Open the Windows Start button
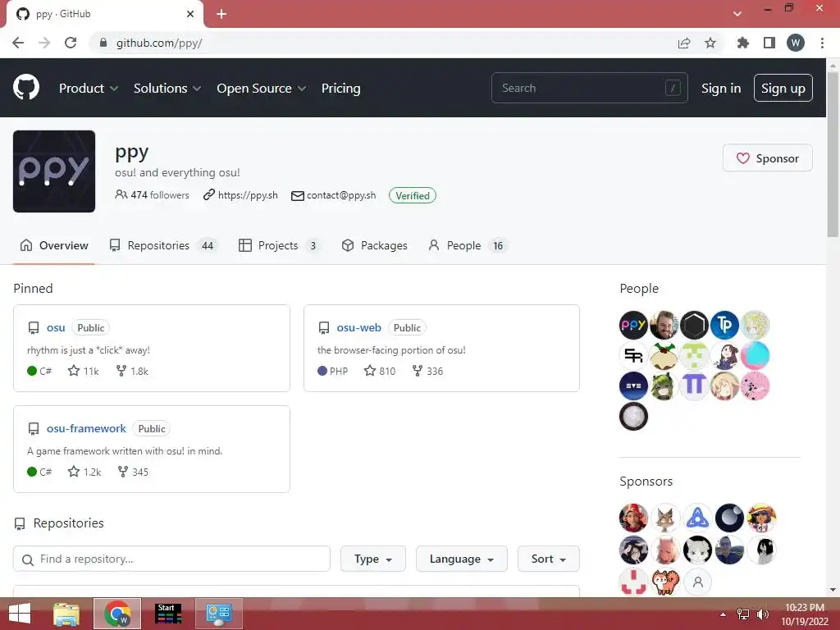Viewport: 840px width, 630px height. click(20, 614)
